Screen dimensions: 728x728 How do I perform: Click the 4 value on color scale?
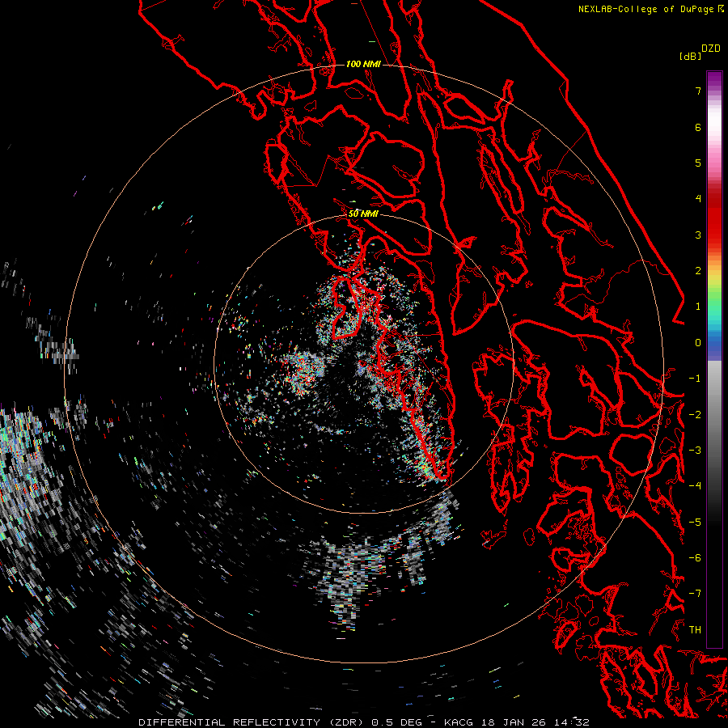point(698,199)
